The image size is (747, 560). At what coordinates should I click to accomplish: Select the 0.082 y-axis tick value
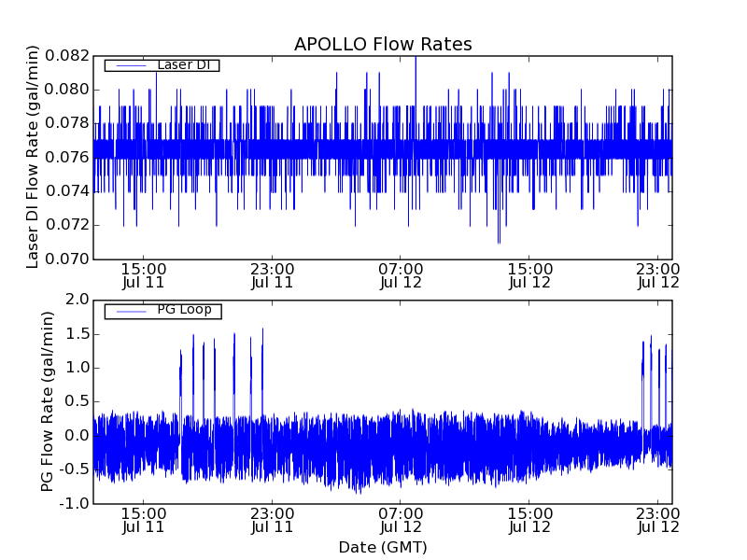point(67,56)
